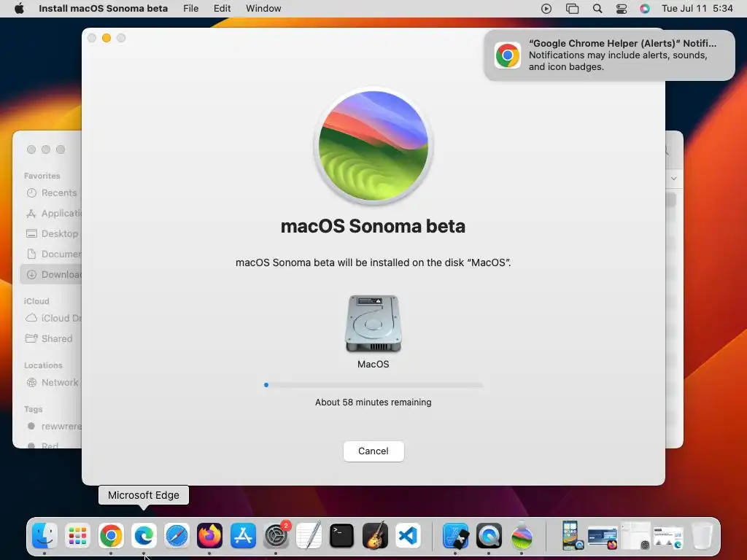Minimize the installer window with yellow button
747x560 pixels.
pos(107,38)
